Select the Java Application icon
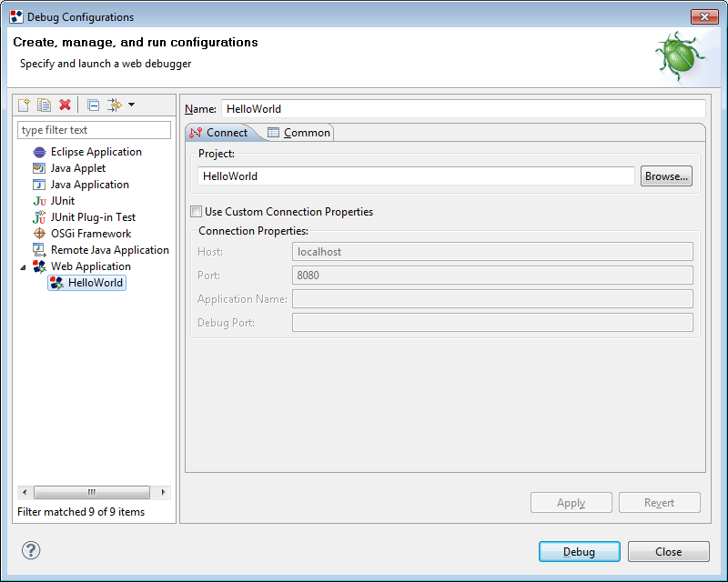Screen dimensions: 728x582 pos(39,185)
